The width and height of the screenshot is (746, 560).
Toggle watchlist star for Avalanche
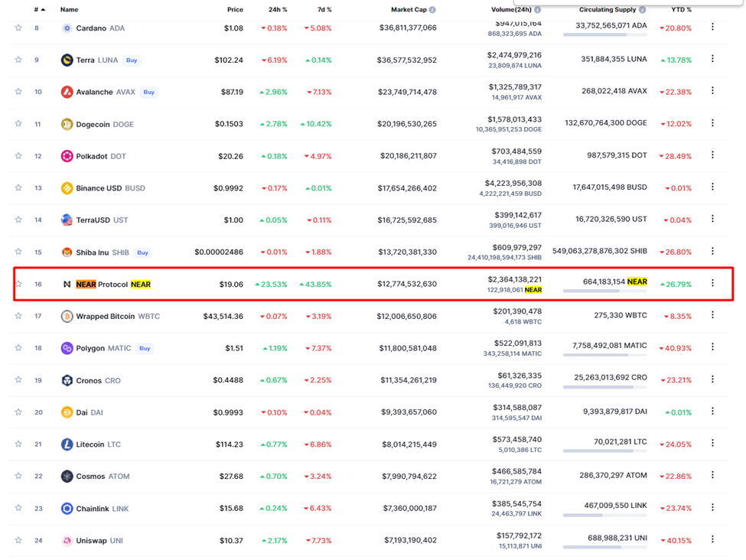click(18, 91)
